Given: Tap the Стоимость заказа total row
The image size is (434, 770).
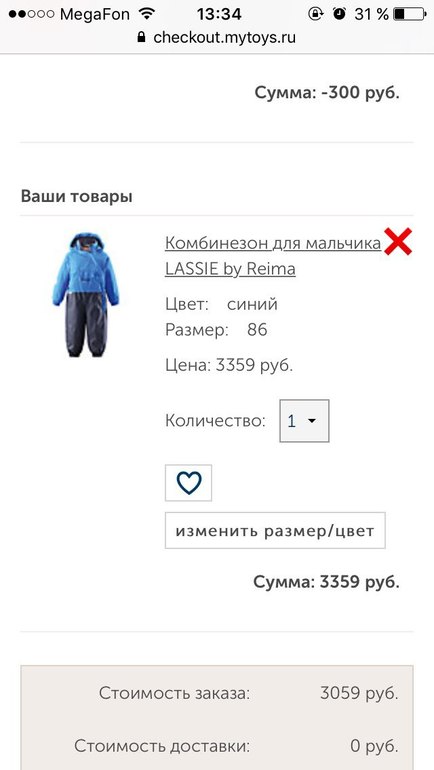Looking at the screenshot, I should (217, 693).
